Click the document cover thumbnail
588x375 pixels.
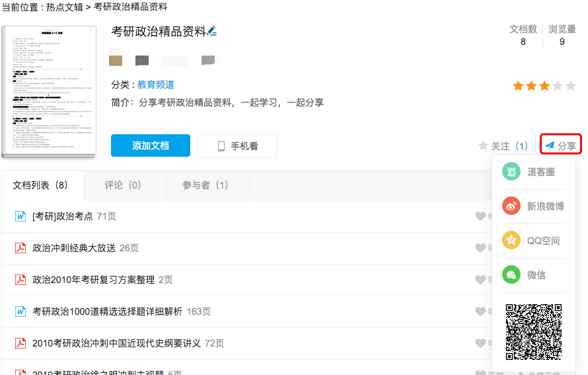(48, 92)
